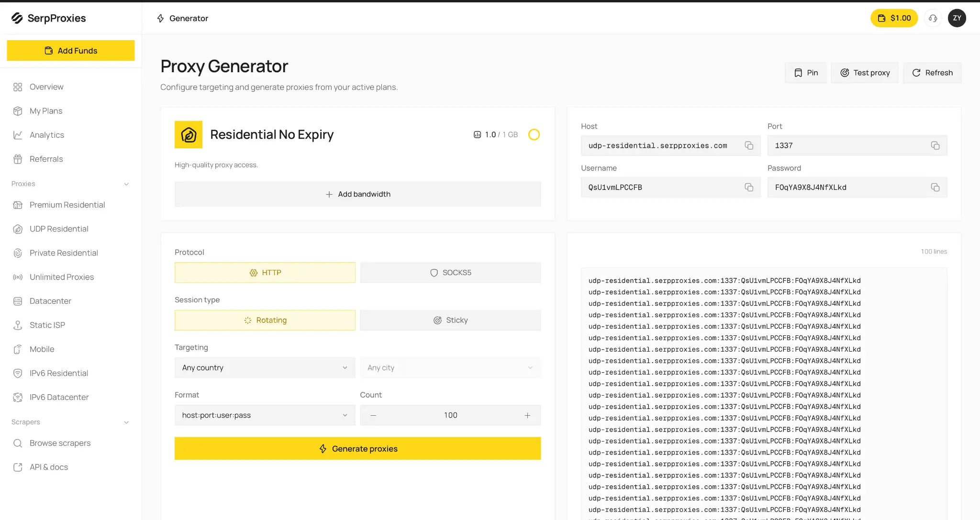Click the UDP Residential icon

18,229
